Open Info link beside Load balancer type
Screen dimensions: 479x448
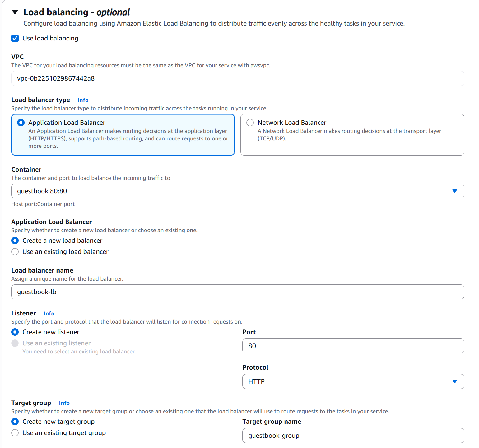[83, 100]
